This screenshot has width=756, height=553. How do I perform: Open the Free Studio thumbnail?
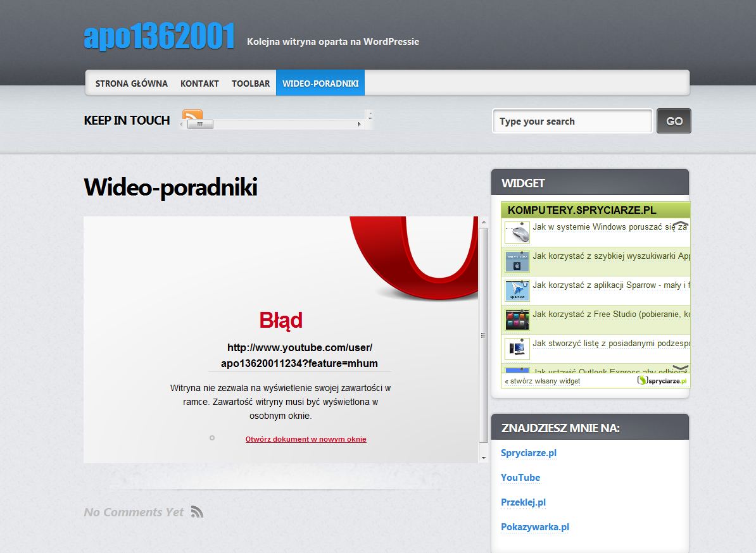[x=517, y=320]
